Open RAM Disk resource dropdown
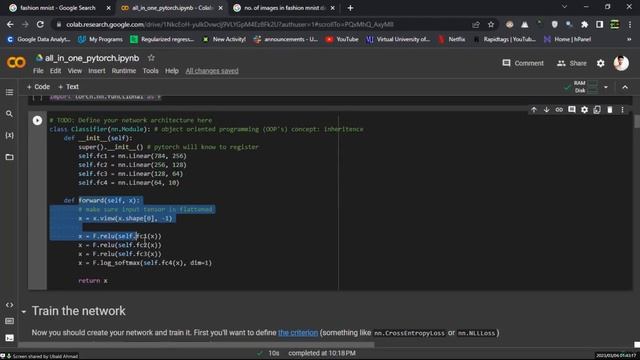The image size is (640, 360). tap(606, 87)
